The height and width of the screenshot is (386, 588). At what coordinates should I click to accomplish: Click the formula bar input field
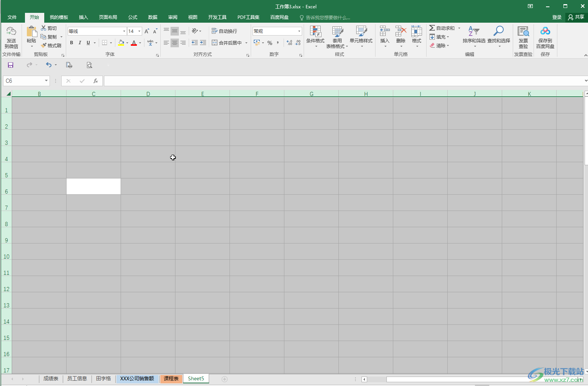343,81
